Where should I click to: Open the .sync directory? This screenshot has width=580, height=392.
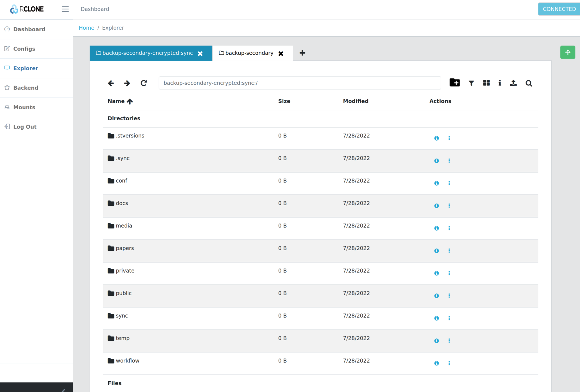[119, 158]
